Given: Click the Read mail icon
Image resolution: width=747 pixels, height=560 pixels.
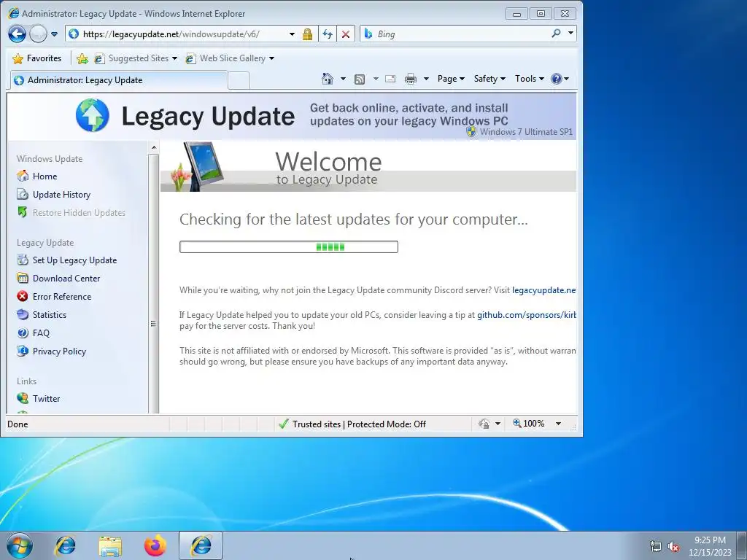Looking at the screenshot, I should click(390, 79).
